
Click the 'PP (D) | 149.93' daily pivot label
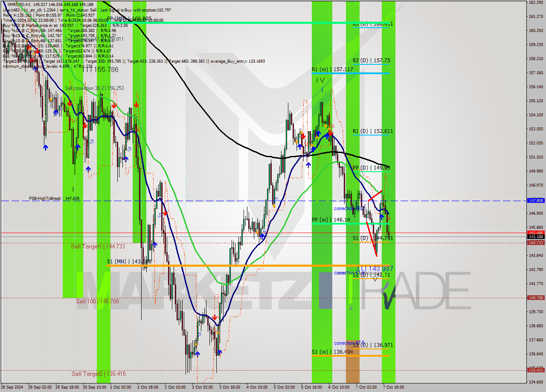tap(371, 168)
